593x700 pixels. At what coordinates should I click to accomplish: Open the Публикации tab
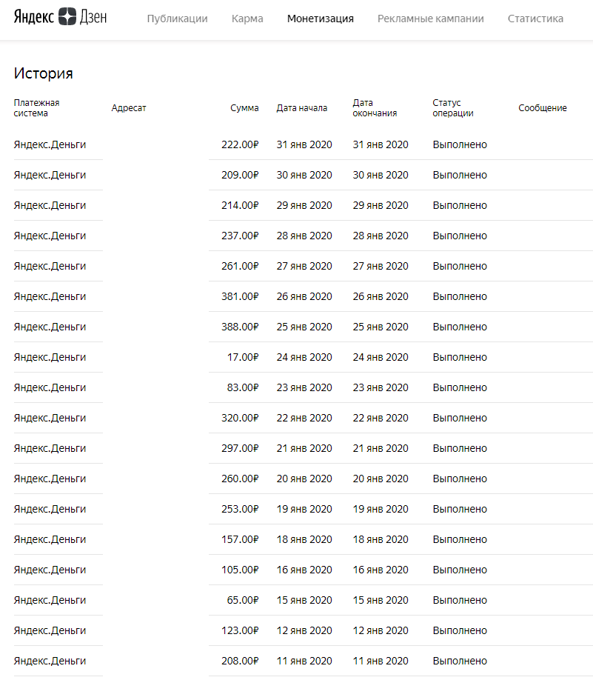(177, 19)
